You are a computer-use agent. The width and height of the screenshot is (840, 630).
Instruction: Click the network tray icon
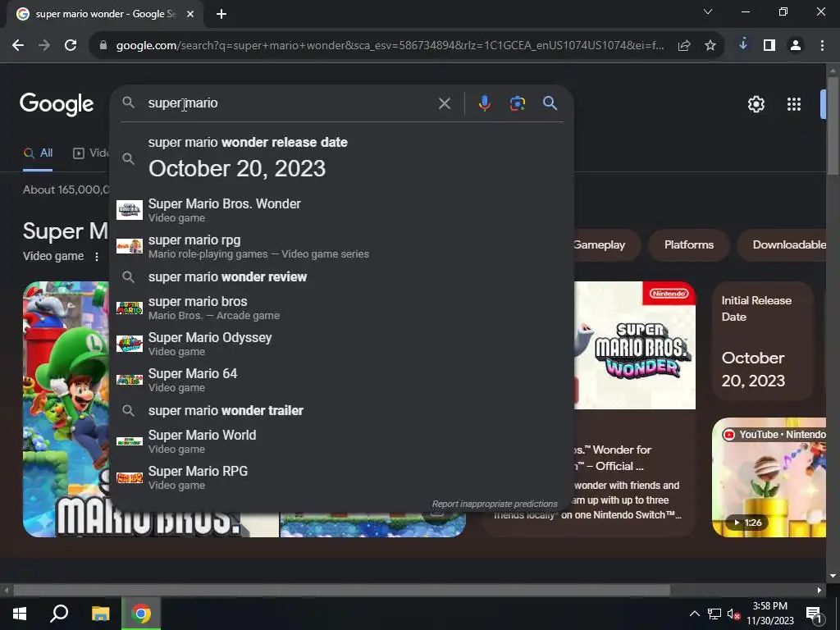coord(714,614)
